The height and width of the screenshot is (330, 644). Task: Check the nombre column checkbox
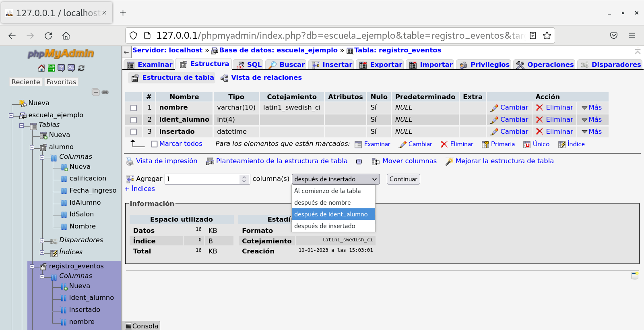(134, 108)
